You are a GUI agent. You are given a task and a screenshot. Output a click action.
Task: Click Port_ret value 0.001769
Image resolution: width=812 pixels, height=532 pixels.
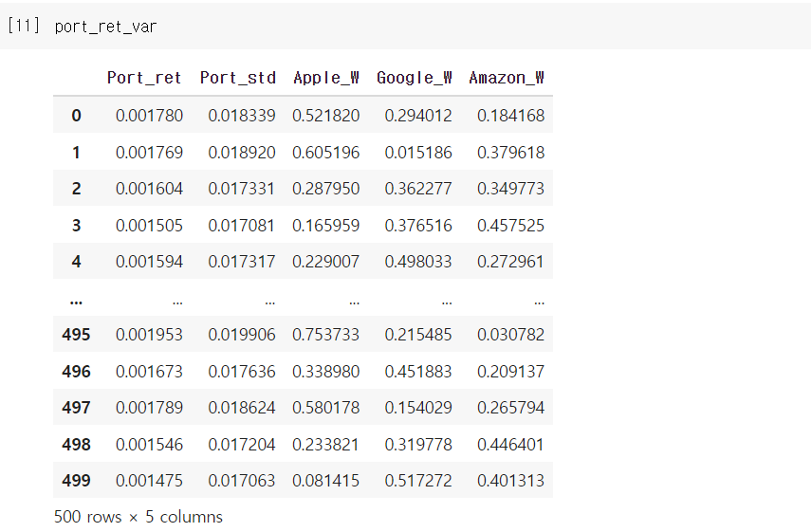[149, 153]
